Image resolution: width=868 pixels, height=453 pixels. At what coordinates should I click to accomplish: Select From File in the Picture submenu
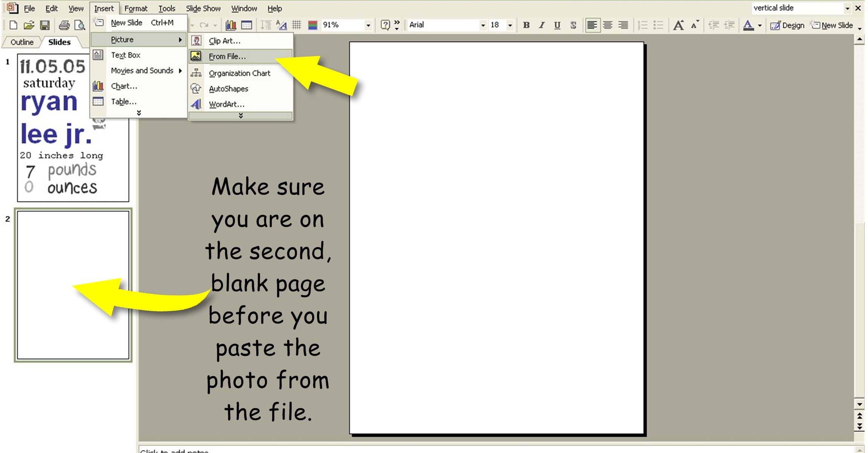click(227, 56)
